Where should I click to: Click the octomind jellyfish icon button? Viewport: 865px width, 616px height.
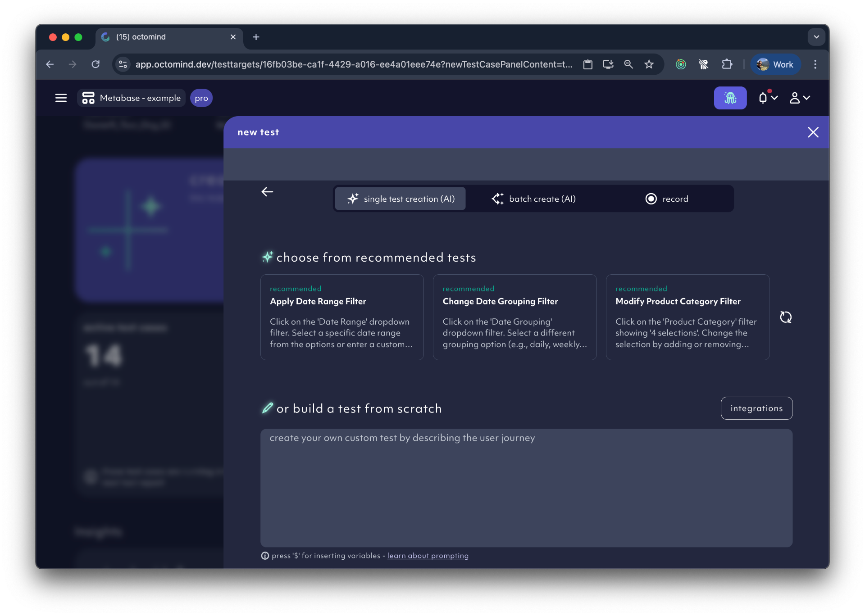(x=730, y=98)
